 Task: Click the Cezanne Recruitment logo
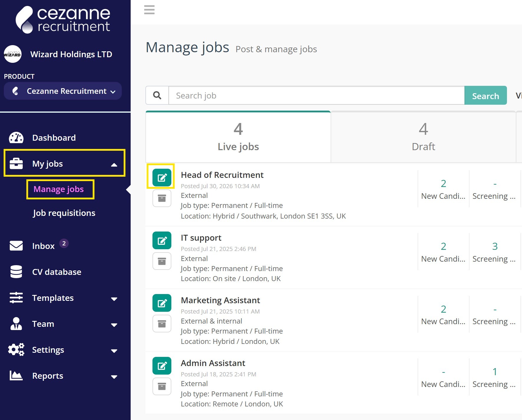click(63, 19)
